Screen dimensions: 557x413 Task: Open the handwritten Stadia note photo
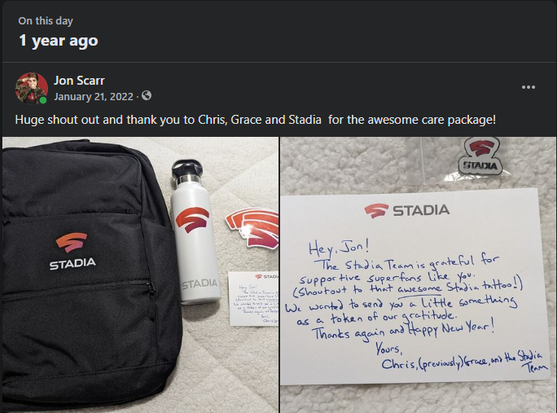click(x=418, y=275)
